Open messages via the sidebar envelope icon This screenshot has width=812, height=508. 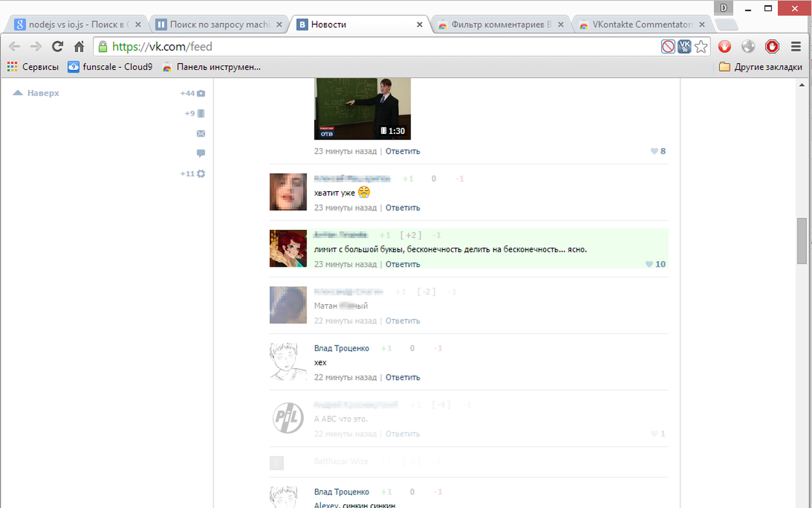tap(201, 133)
